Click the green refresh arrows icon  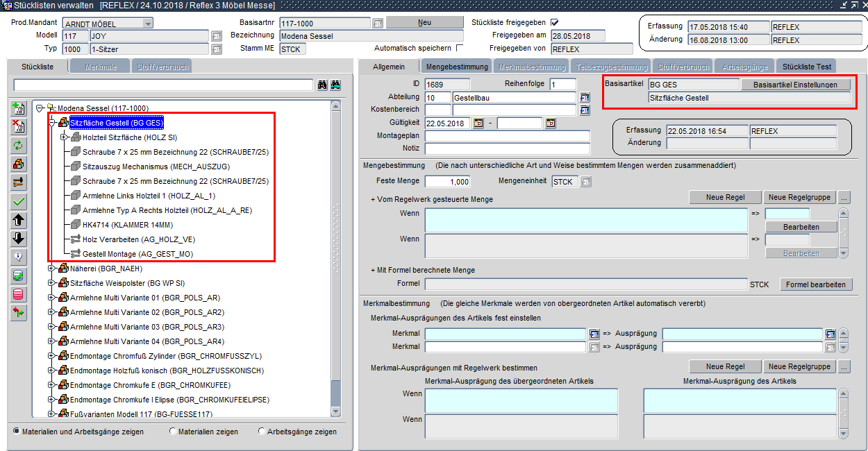tap(19, 146)
